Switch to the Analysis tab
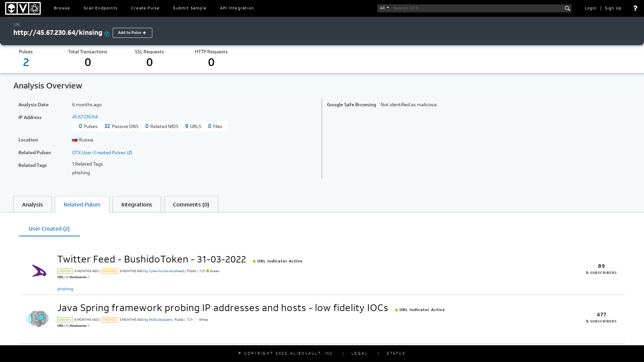This screenshot has width=644, height=362. coord(33,204)
